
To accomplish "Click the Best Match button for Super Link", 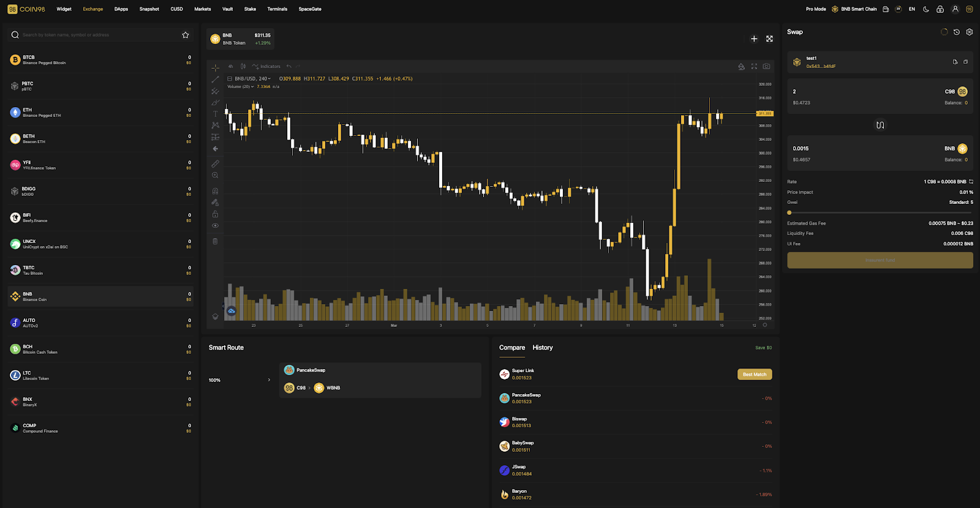I will tap(755, 375).
